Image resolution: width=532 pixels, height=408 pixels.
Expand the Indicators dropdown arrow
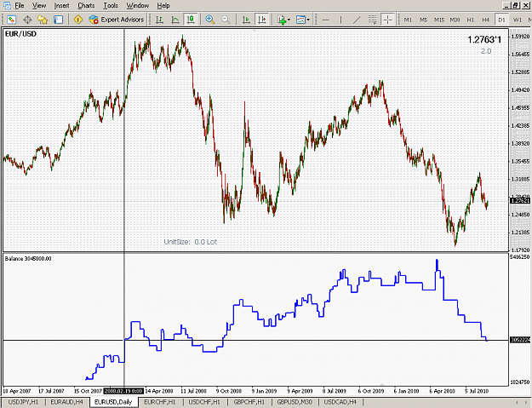point(289,20)
